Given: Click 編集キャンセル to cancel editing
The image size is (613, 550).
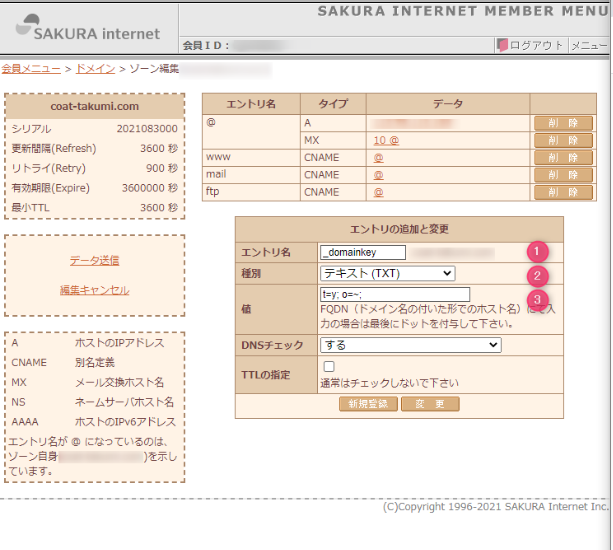Looking at the screenshot, I should 94,290.
